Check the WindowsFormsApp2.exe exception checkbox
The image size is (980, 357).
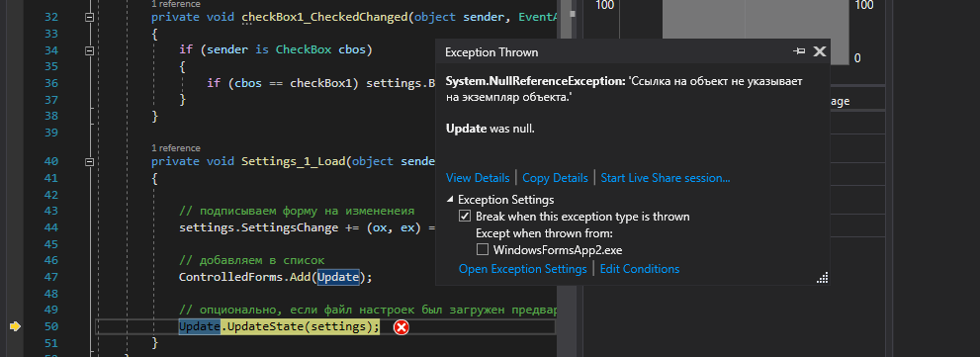click(x=483, y=250)
